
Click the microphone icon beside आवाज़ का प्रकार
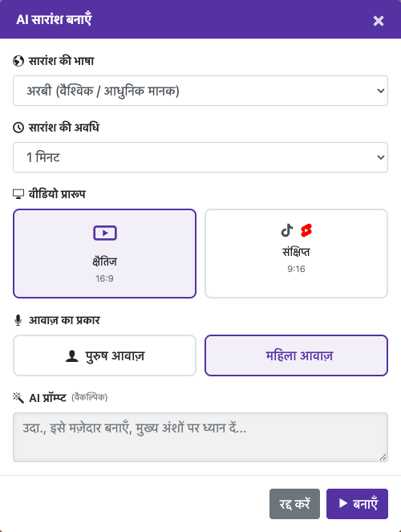click(x=18, y=320)
